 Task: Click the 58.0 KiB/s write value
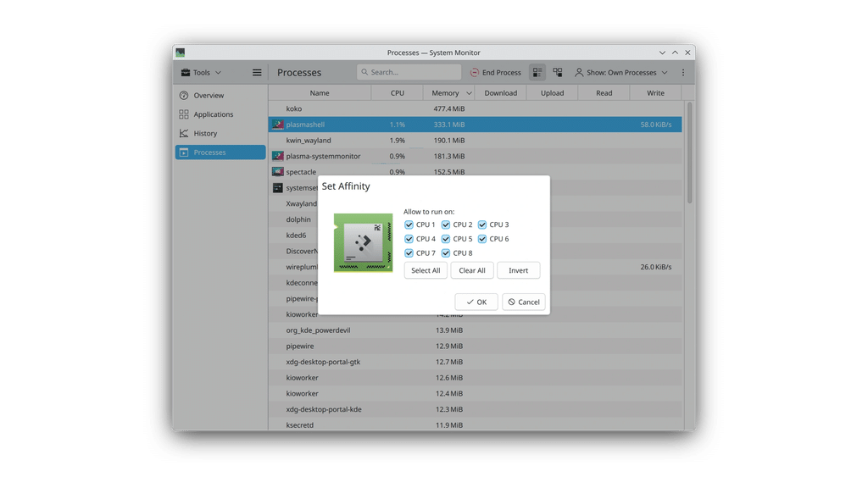click(x=656, y=125)
